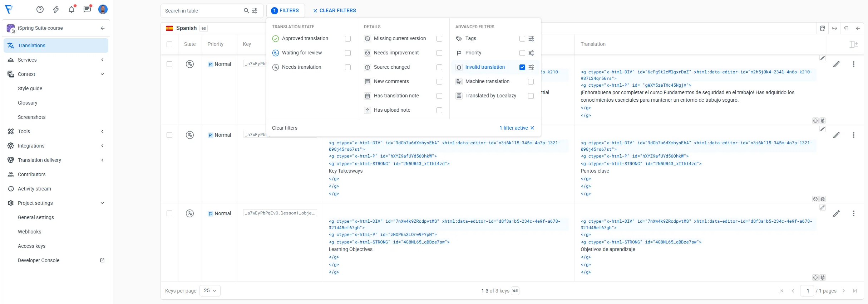
Task: Uncheck the Invalid translation filter
Action: 522,67
